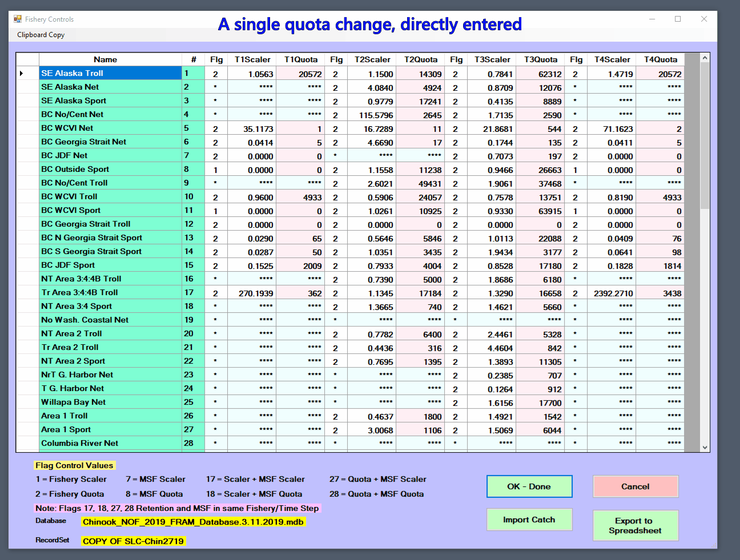Click the Cancel button
Viewport: 740px width, 560px height.
(x=636, y=486)
